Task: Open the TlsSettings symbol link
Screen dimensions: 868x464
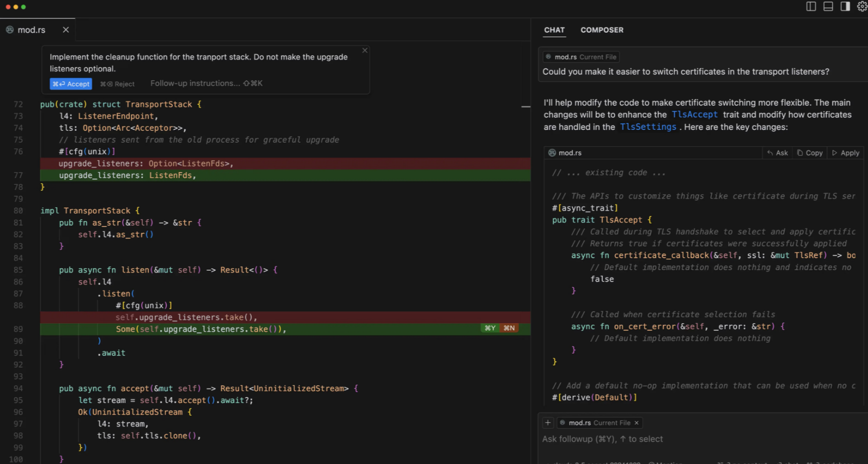Action: point(648,127)
